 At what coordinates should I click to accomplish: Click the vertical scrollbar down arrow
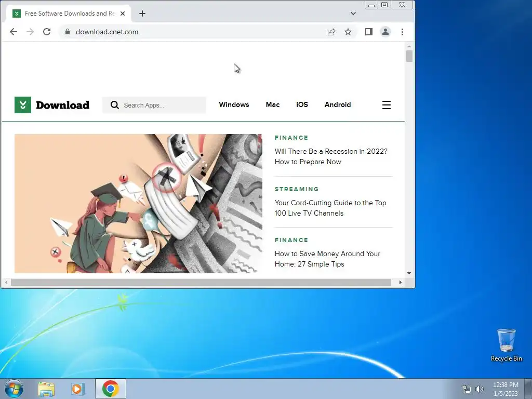click(409, 273)
